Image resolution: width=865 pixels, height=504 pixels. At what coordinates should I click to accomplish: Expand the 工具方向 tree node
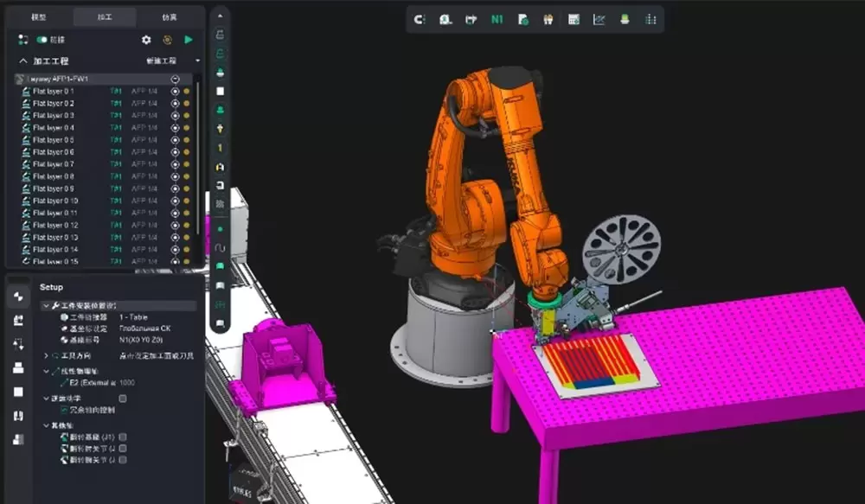(x=46, y=355)
